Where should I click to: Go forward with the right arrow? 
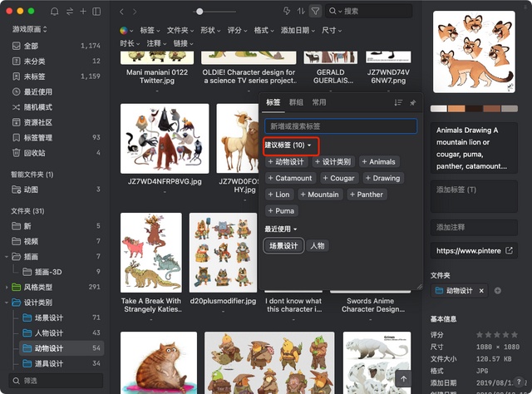click(x=135, y=12)
